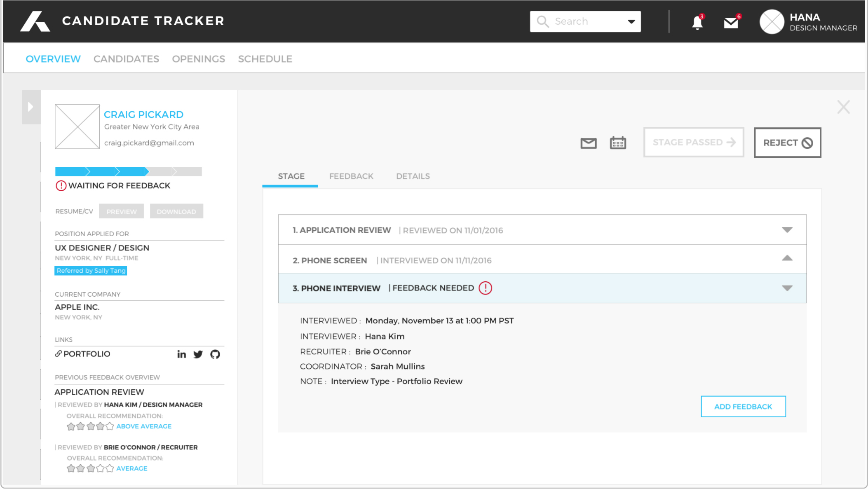Select the Stage tab
Viewport: 868px width, 489px height.
pos(291,176)
